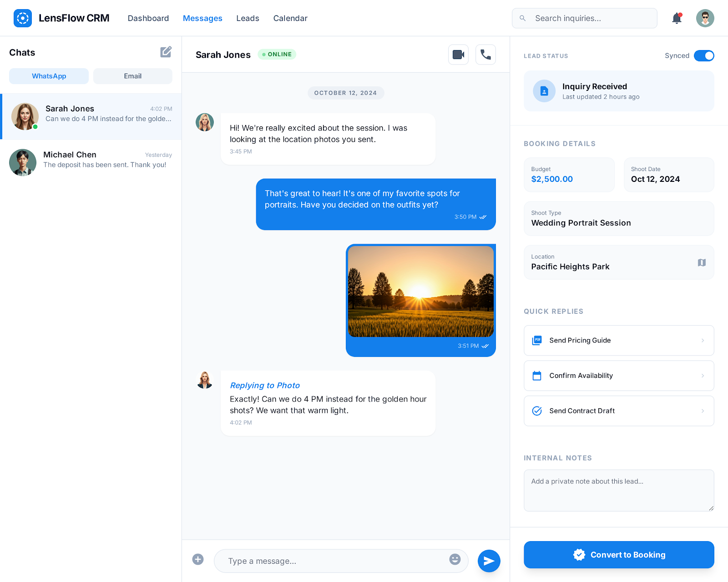Open the sunset field photo

(x=420, y=291)
